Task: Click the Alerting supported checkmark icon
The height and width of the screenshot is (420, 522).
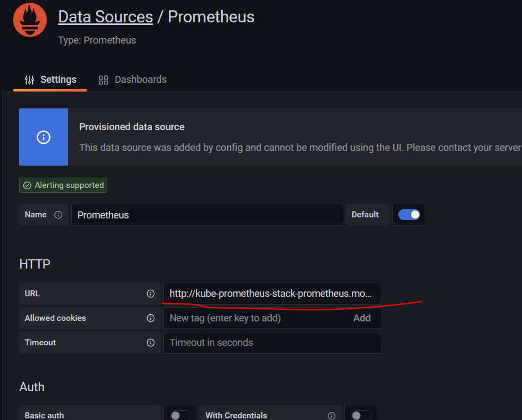Action: point(27,185)
